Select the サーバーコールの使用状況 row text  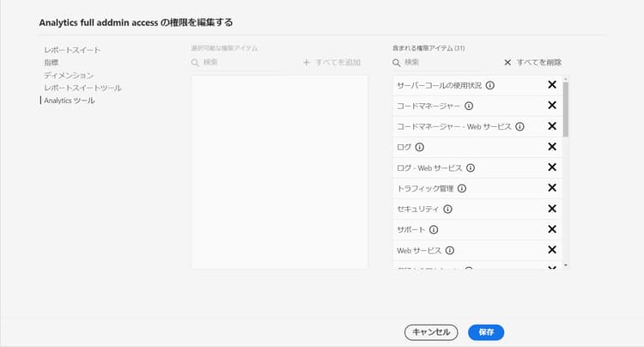pyautogui.click(x=439, y=85)
